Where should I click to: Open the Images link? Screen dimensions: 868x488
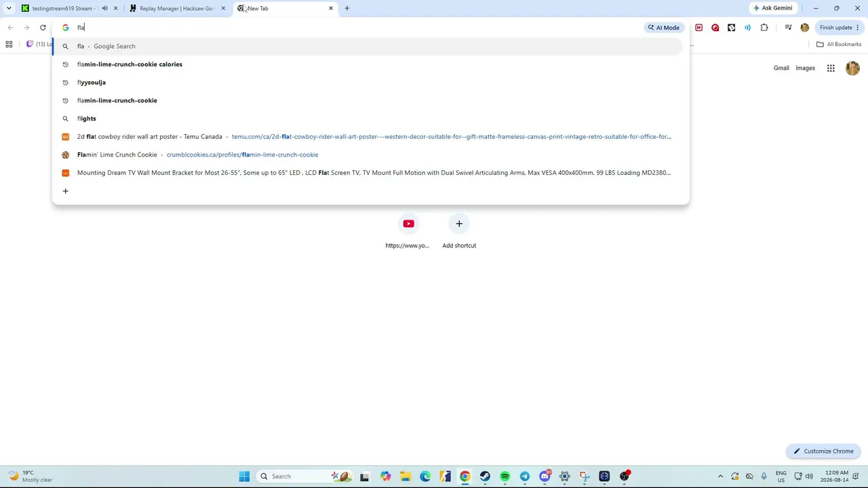point(805,68)
